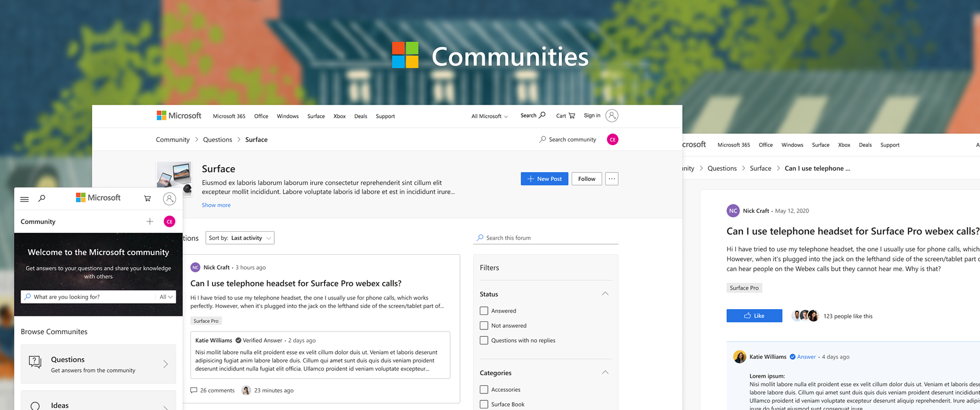Open Support in center window nav
The height and width of the screenshot is (410, 980).
[x=385, y=116]
